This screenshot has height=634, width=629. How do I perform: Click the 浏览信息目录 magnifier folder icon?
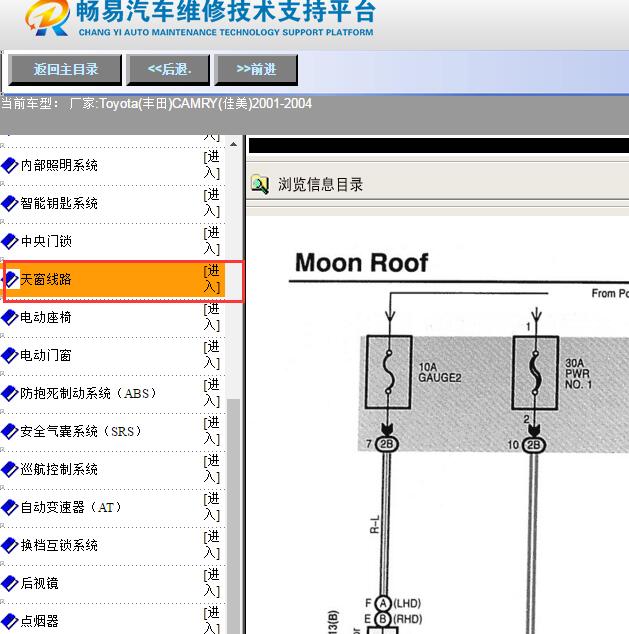coord(260,184)
